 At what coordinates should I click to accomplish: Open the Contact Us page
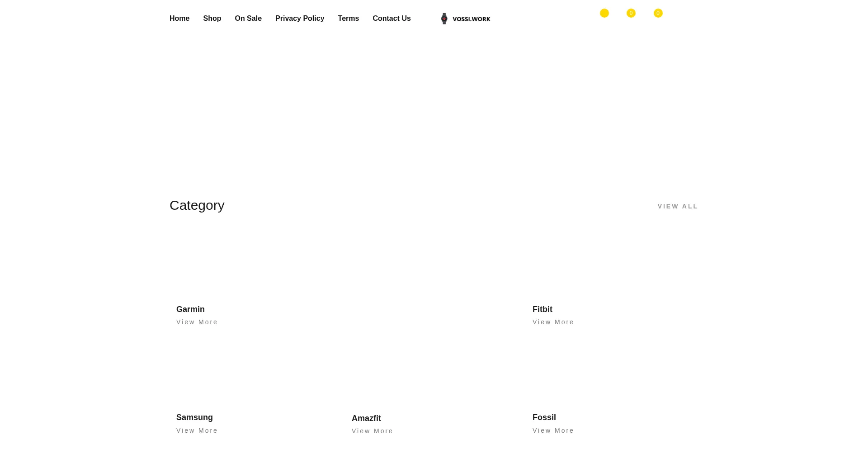pyautogui.click(x=392, y=19)
